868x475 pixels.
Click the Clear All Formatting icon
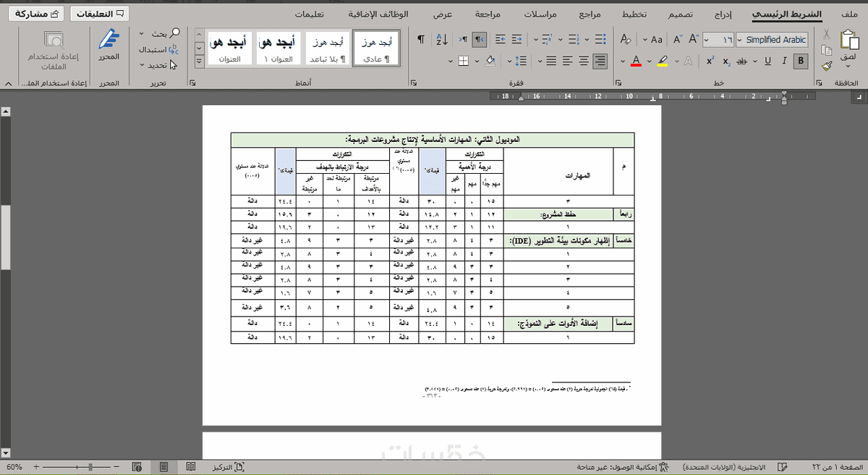coord(625,39)
